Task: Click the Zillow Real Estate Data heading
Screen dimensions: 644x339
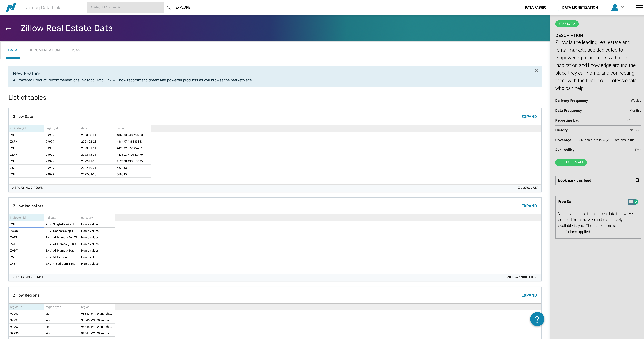Action: click(x=66, y=28)
